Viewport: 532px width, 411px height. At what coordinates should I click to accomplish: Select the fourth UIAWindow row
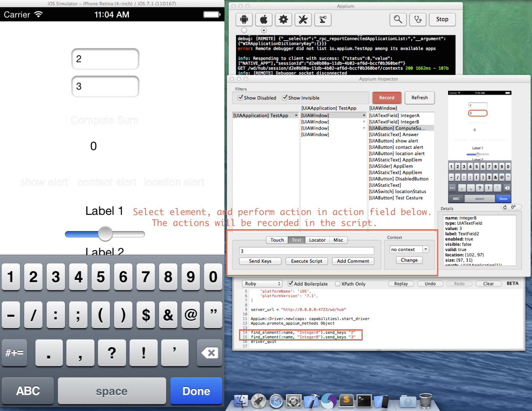[x=334, y=134]
